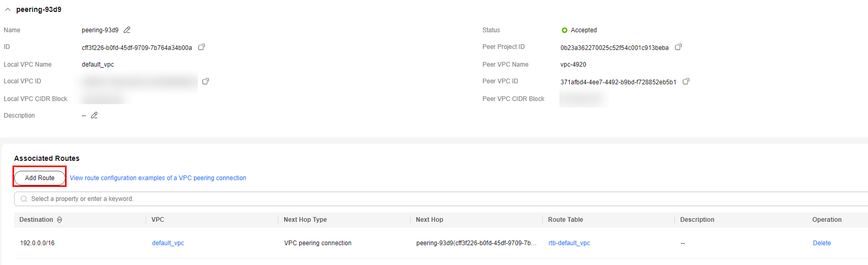Click the Route Table column header
The image size is (868, 265).
(x=565, y=220)
